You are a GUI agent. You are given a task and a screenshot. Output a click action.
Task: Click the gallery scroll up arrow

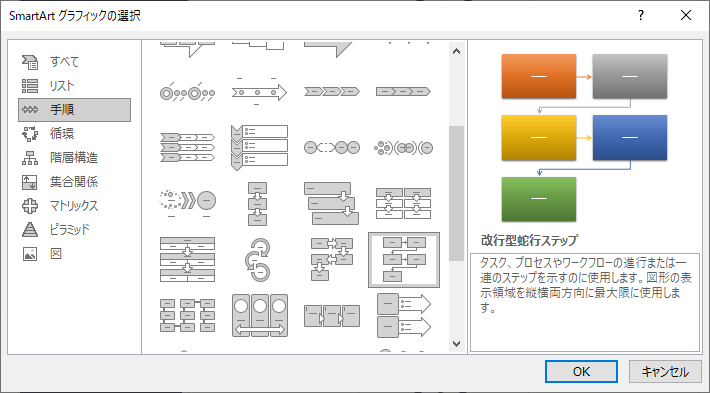(x=456, y=51)
